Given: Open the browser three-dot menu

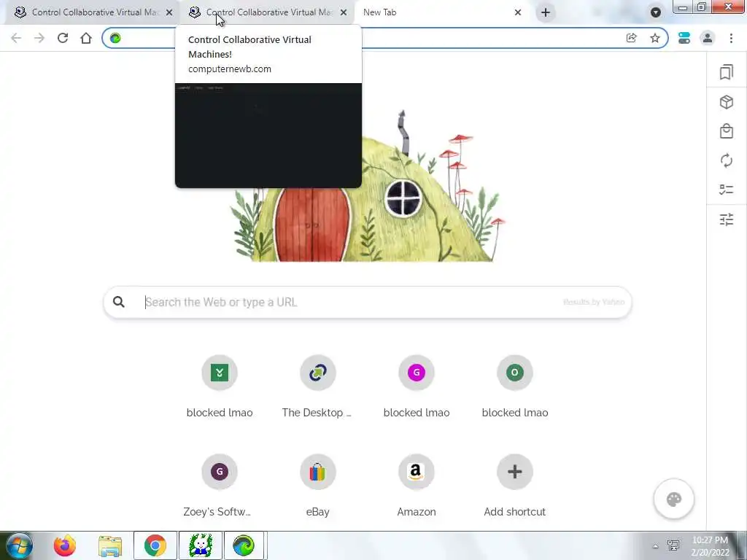Looking at the screenshot, I should point(731,38).
